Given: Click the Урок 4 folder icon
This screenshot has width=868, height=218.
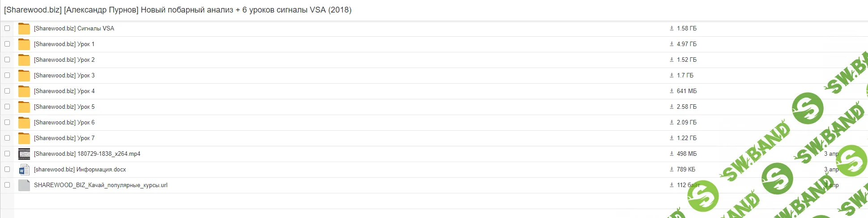Looking at the screenshot, I should coord(24,91).
